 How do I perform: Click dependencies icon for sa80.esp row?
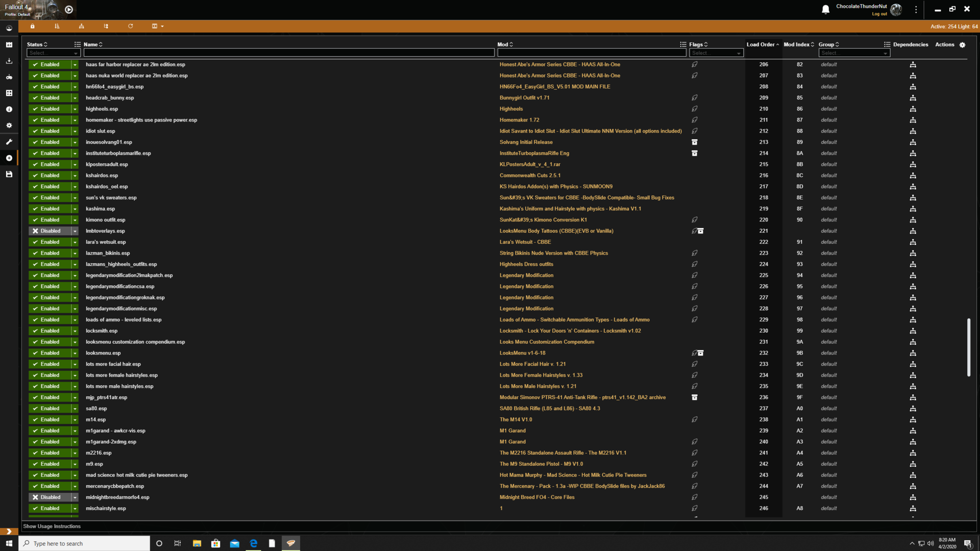[x=913, y=409]
